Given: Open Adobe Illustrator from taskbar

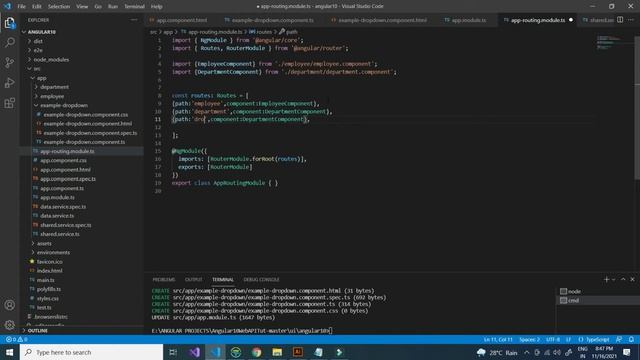Looking at the screenshot, I should [298, 352].
